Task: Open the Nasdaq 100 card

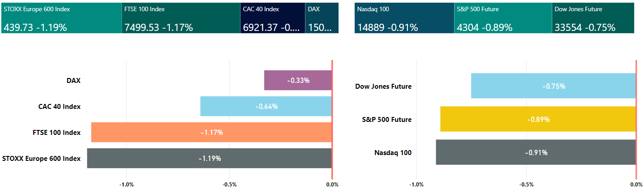Action: click(x=404, y=18)
